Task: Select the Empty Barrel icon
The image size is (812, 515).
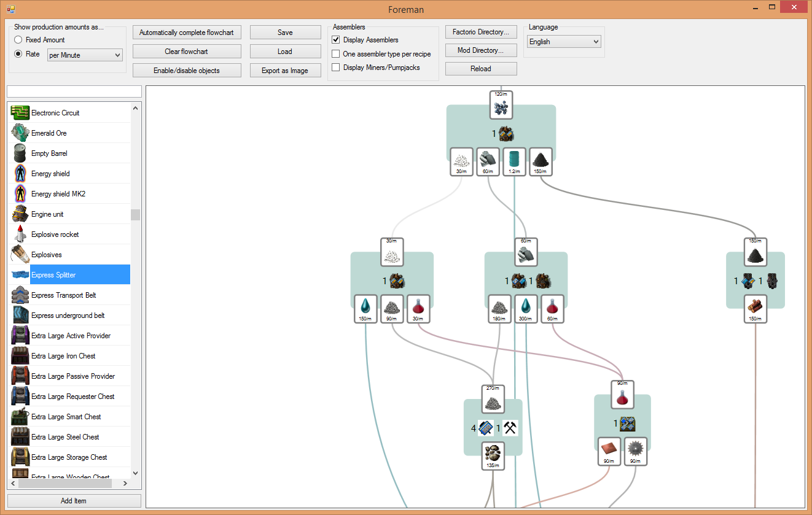Action: click(x=20, y=153)
